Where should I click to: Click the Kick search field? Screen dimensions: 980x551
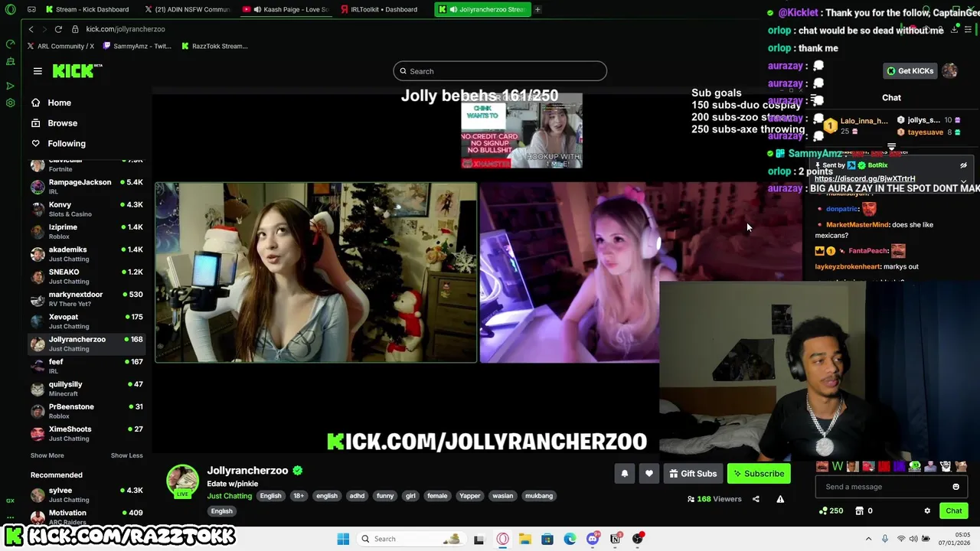coord(500,71)
